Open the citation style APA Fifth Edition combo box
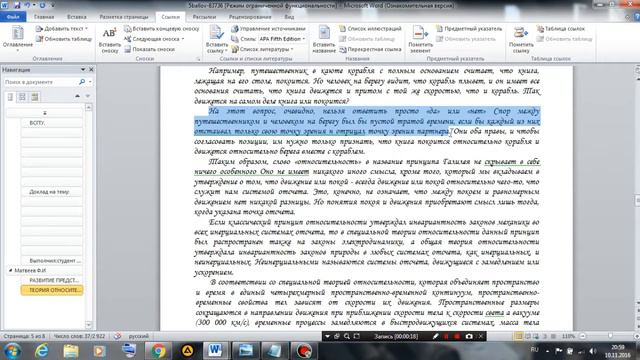The image size is (640, 360). point(282,39)
